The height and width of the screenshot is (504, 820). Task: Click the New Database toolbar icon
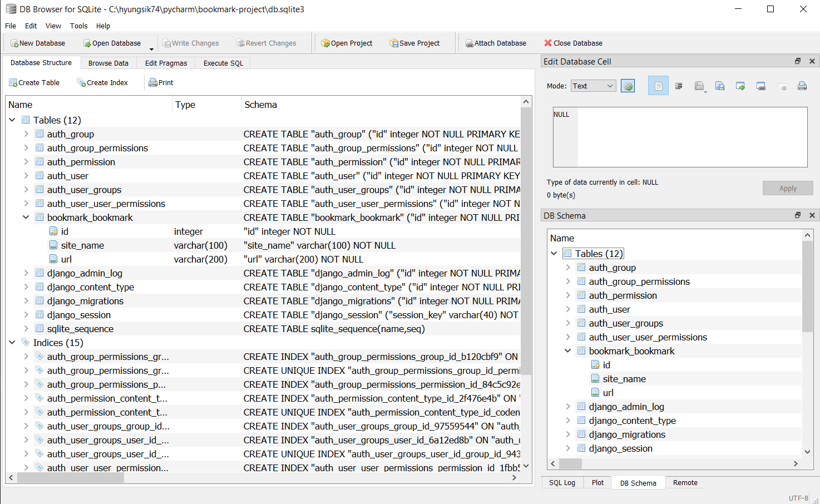[x=14, y=43]
